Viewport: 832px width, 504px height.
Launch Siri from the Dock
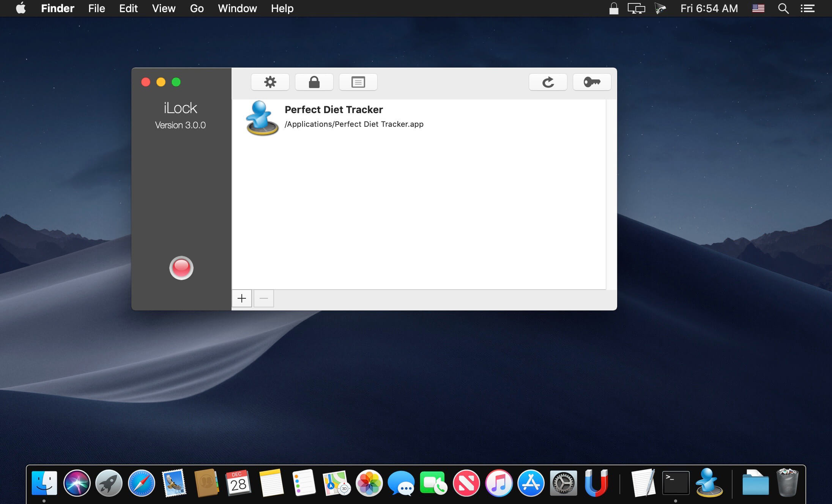pyautogui.click(x=77, y=483)
